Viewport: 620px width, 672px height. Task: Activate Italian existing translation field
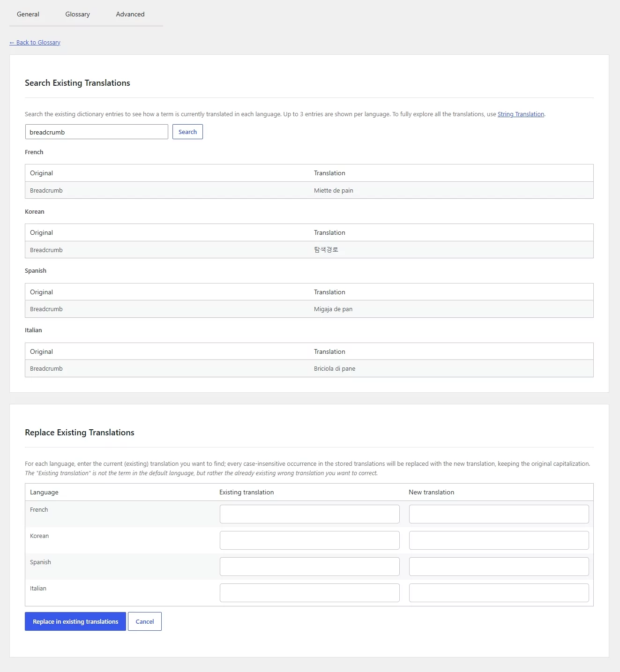click(309, 593)
